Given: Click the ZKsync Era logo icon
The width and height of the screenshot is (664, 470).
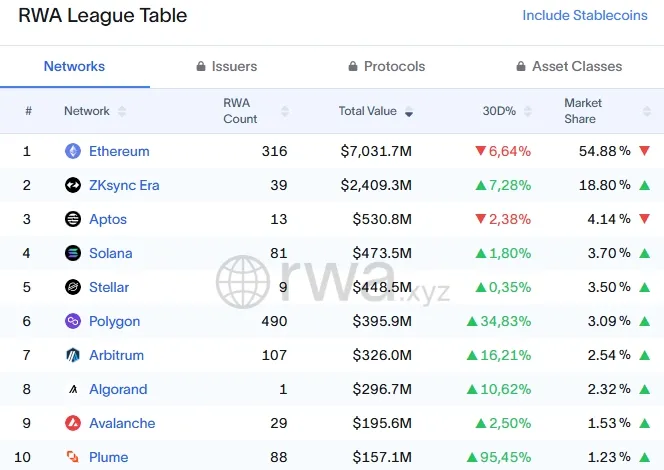Looking at the screenshot, I should 73,185.
